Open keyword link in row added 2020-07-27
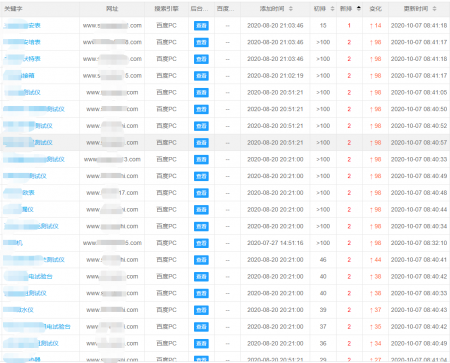This screenshot has width=450, height=363. pos(13,243)
